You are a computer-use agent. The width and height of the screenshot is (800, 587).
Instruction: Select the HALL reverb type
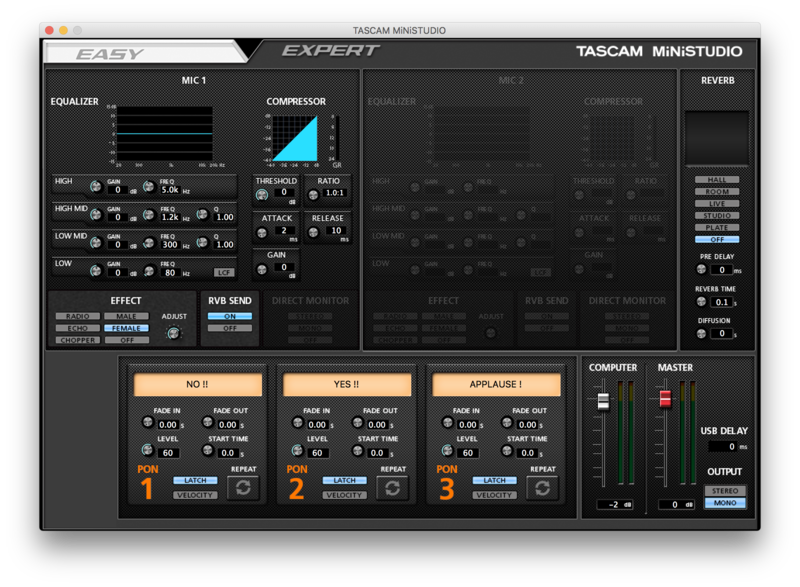717,180
